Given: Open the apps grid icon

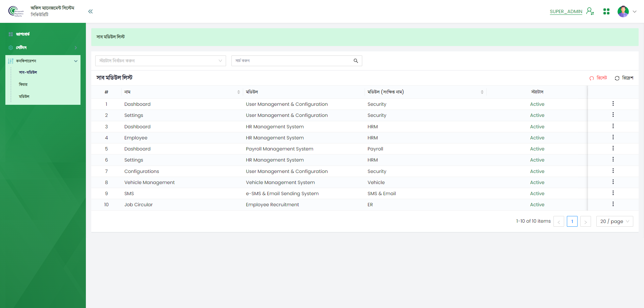Looking at the screenshot, I should pos(606,11).
